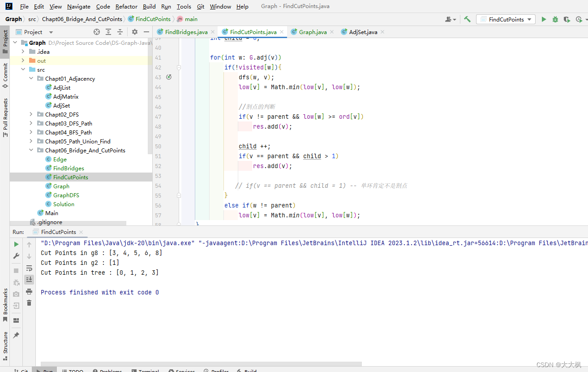The image size is (588, 372).
Task: Open the Commit side tool window
Action: (5, 75)
